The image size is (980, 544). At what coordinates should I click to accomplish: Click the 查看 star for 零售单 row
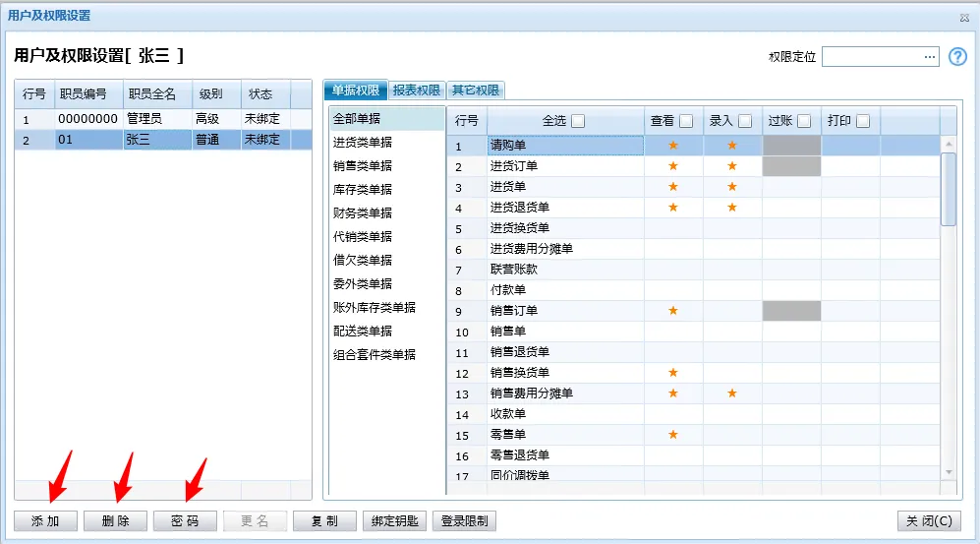click(x=673, y=434)
